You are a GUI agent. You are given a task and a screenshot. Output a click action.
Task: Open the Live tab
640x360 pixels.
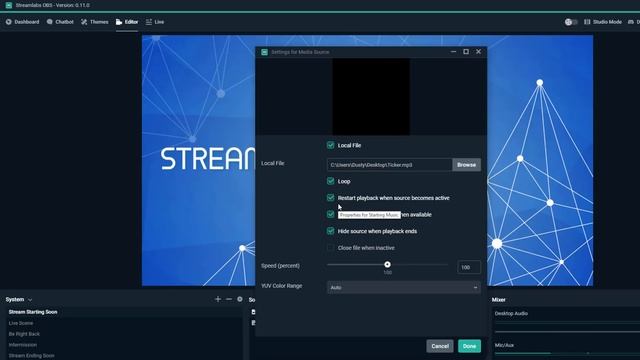point(155,22)
